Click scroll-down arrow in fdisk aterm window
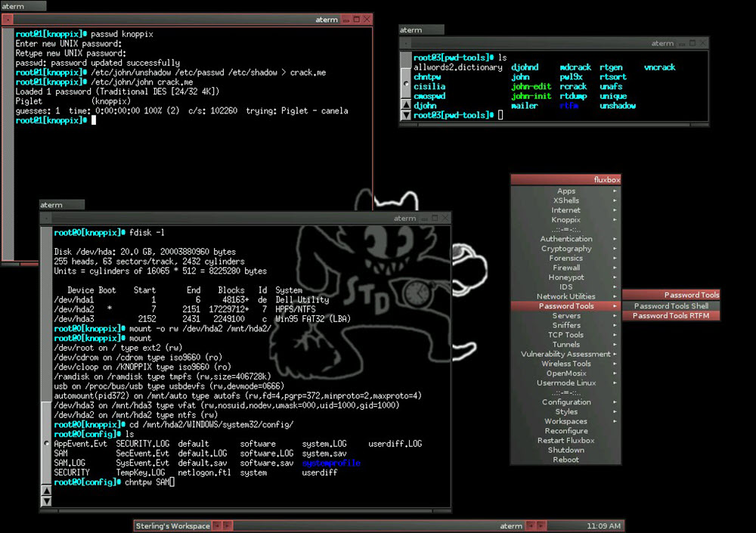 tap(46, 501)
